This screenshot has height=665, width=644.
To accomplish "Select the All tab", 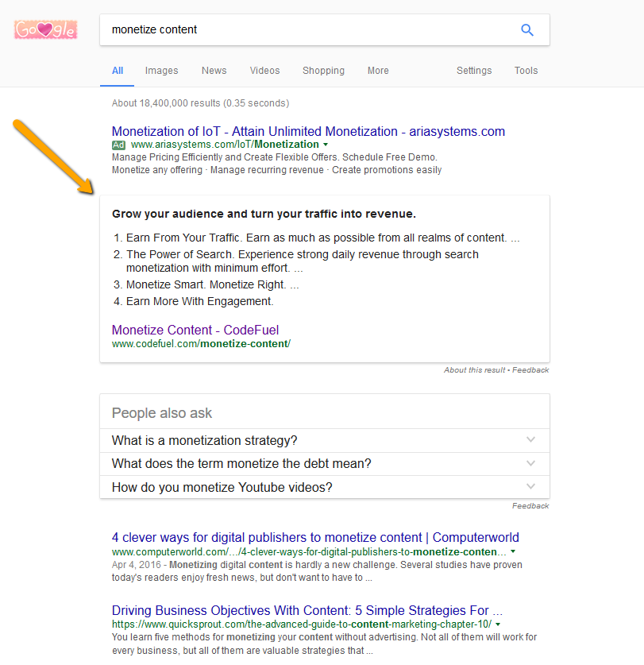I will point(118,71).
